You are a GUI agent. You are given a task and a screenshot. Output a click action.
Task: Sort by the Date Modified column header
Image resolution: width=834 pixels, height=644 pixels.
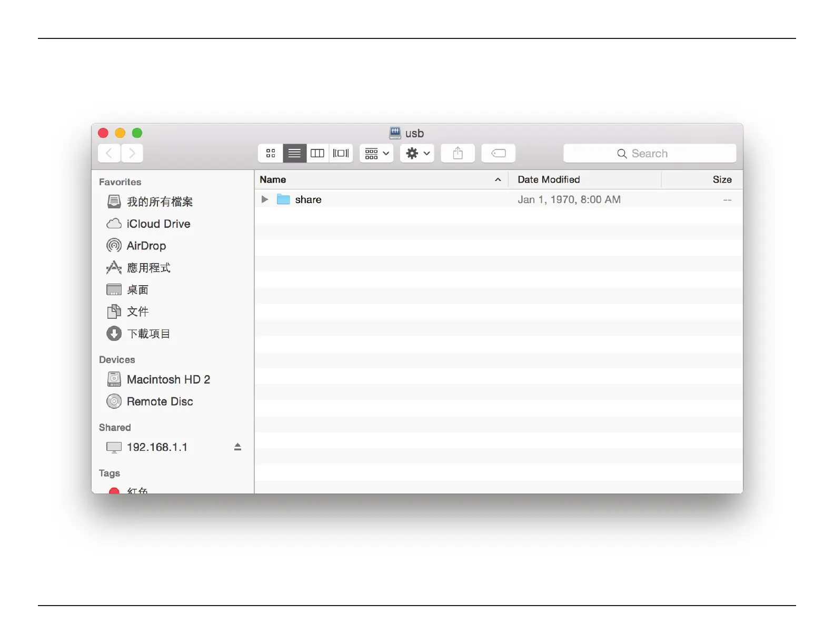584,179
